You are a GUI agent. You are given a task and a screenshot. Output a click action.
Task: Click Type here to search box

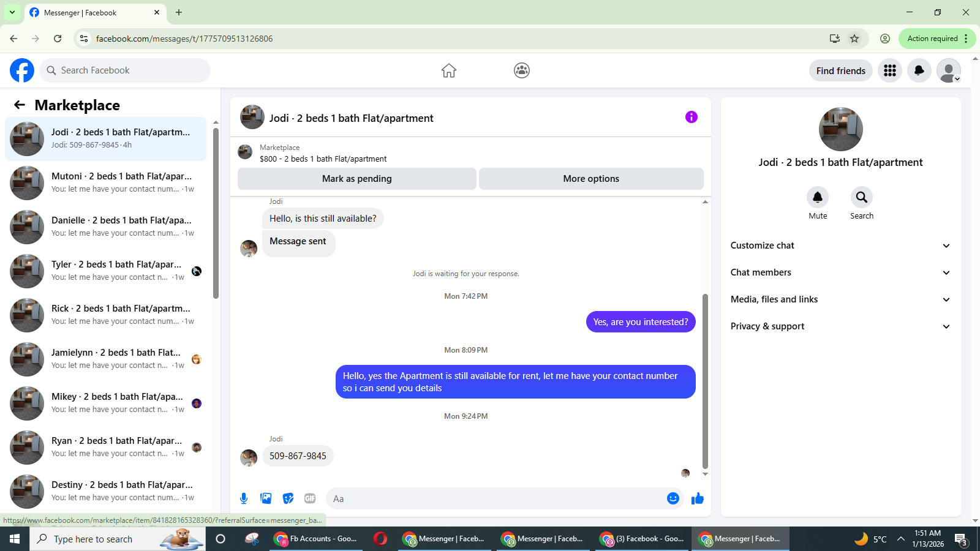pyautogui.click(x=118, y=539)
